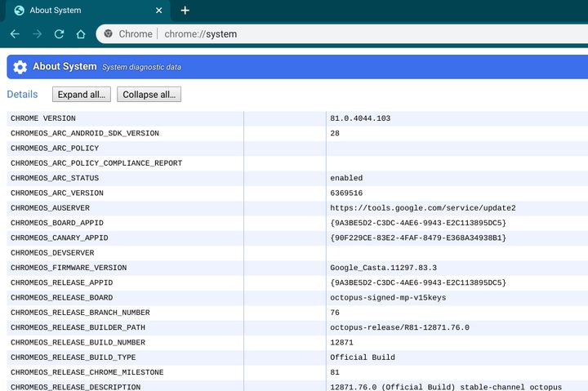Select the CHROMEOS_RELEASE_APPID label
588x391 pixels.
coord(61,282)
